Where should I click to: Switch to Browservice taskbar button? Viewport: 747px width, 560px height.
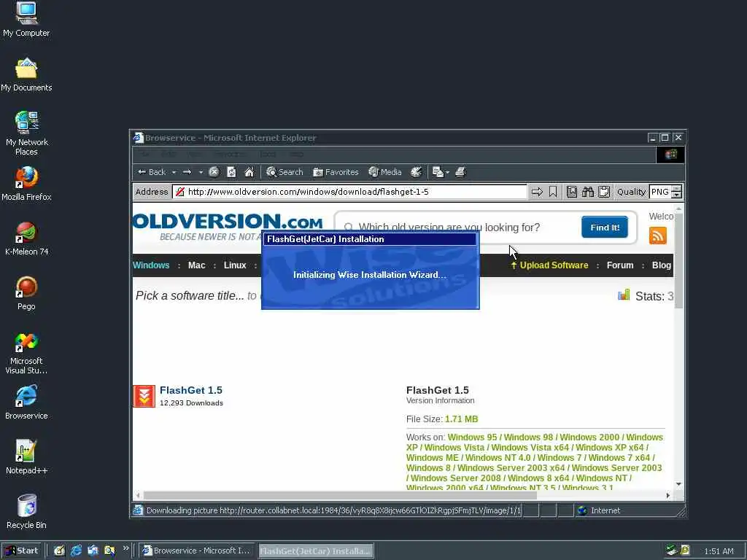197,551
